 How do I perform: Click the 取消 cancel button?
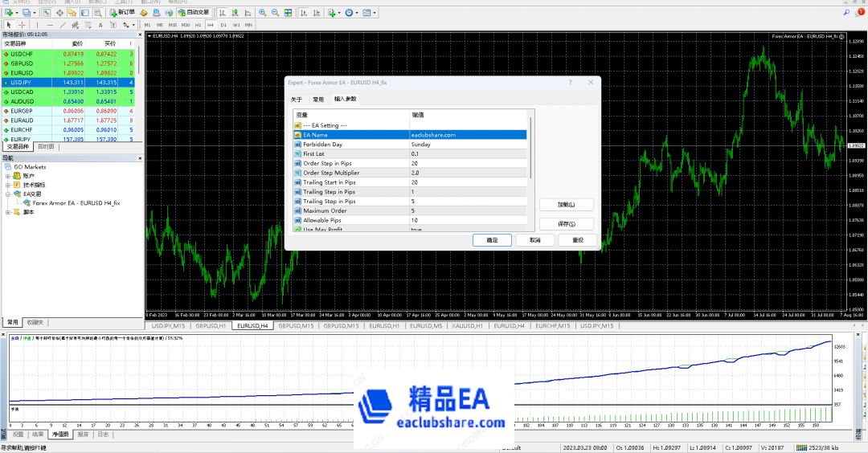tap(534, 240)
